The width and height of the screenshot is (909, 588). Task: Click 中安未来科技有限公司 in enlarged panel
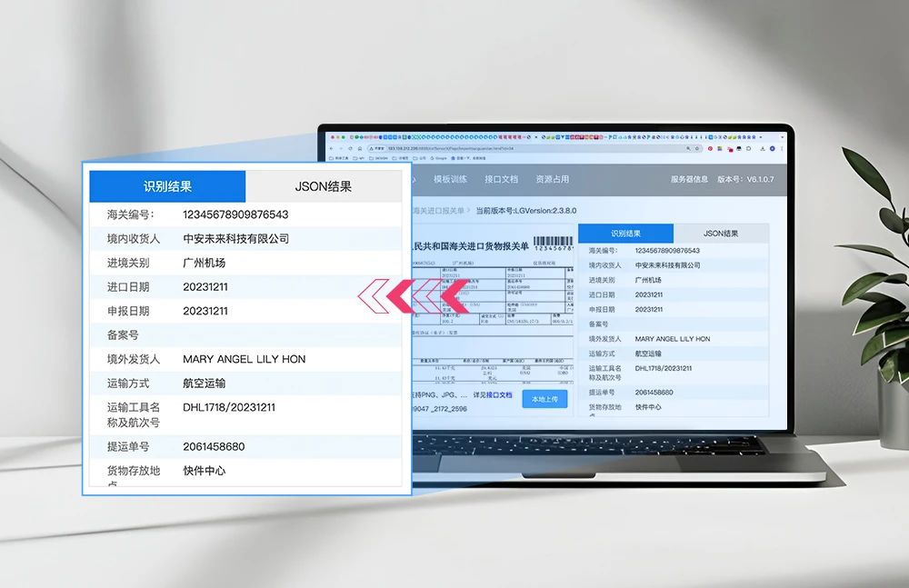[236, 238]
